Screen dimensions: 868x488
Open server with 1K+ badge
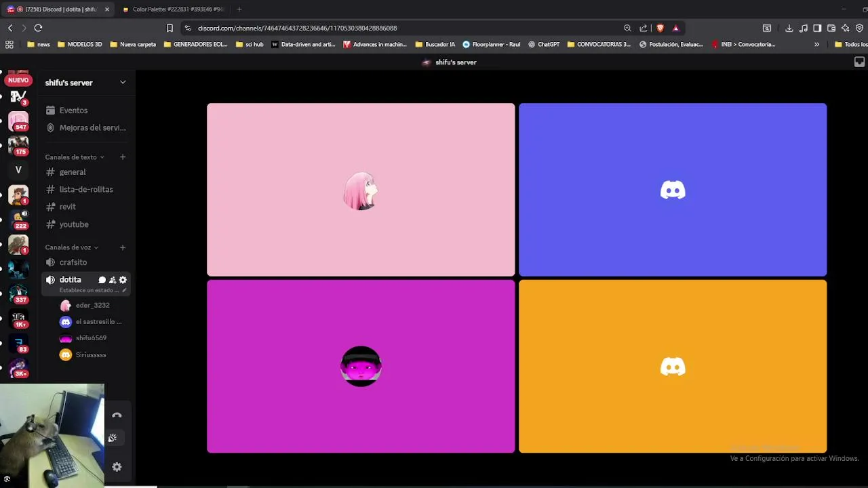pos(18,319)
